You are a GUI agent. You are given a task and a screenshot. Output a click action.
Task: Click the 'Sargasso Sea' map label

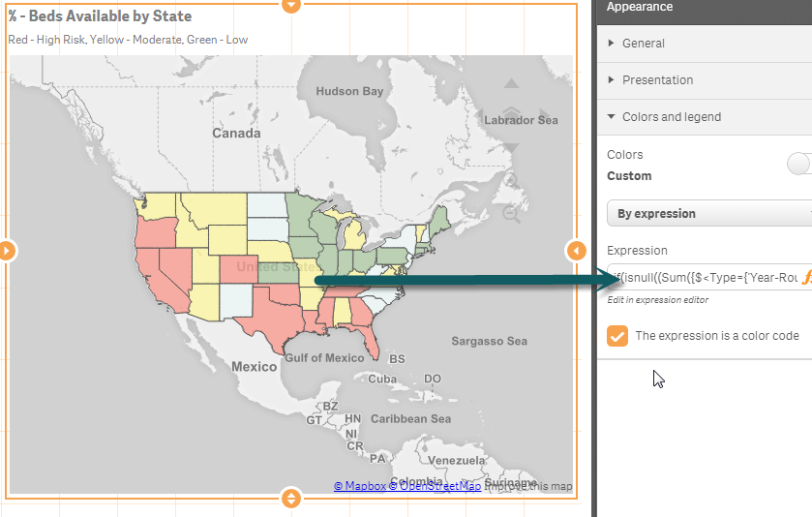click(x=490, y=341)
